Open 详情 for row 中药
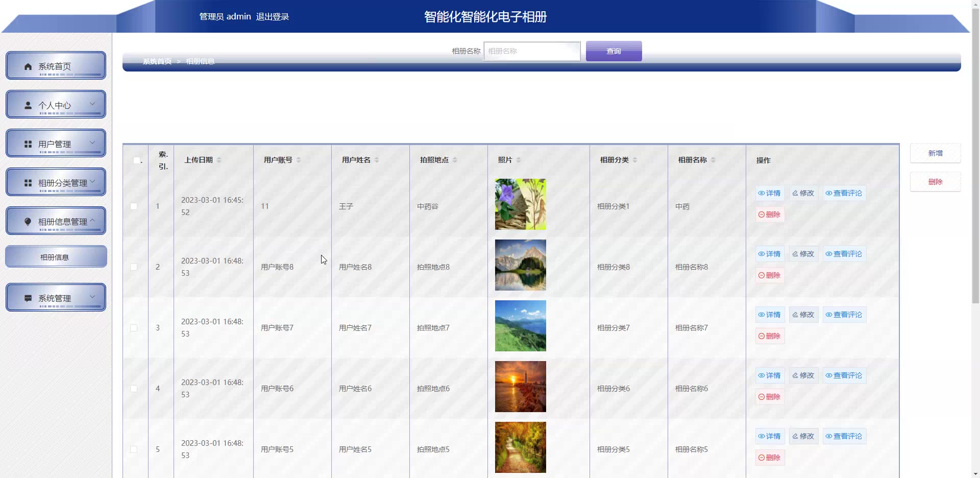The image size is (980, 478). [770, 193]
